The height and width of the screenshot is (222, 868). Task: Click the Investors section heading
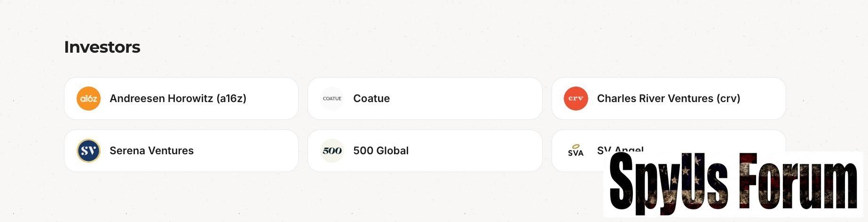point(102,47)
